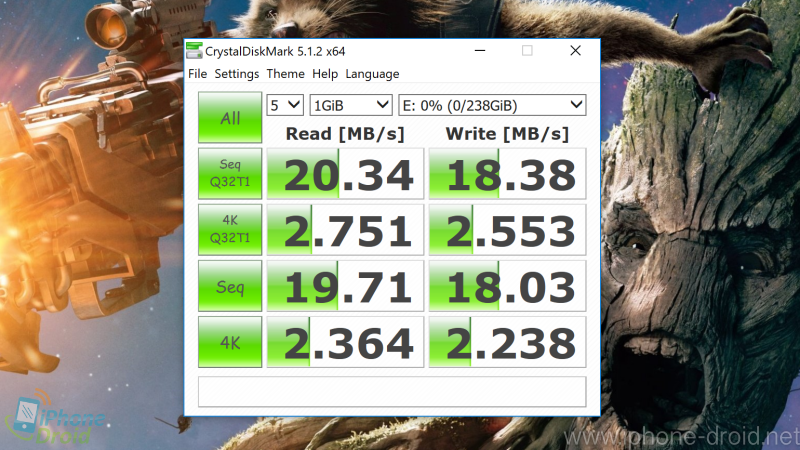This screenshot has width=800, height=450.
Task: Click the 4K read result 2.364
Action: pos(345,342)
